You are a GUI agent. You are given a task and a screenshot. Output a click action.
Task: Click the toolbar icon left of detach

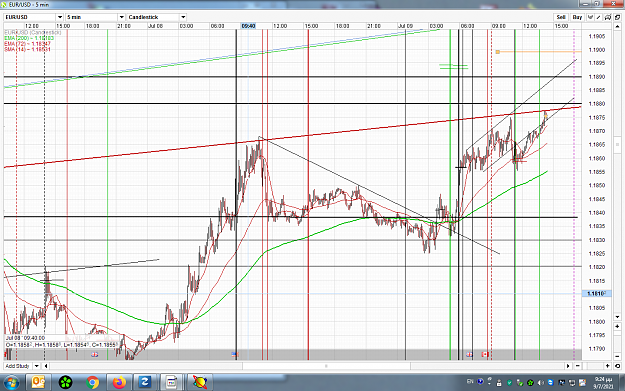pos(608,17)
